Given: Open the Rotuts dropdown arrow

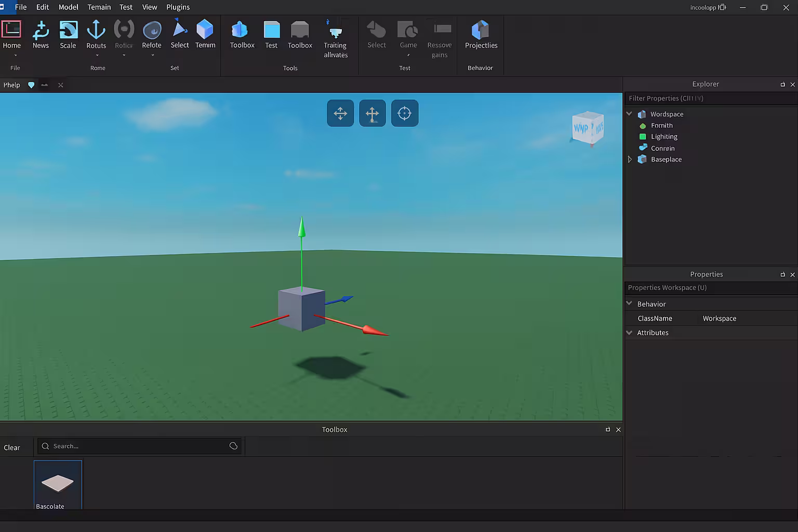Looking at the screenshot, I should pos(97,56).
